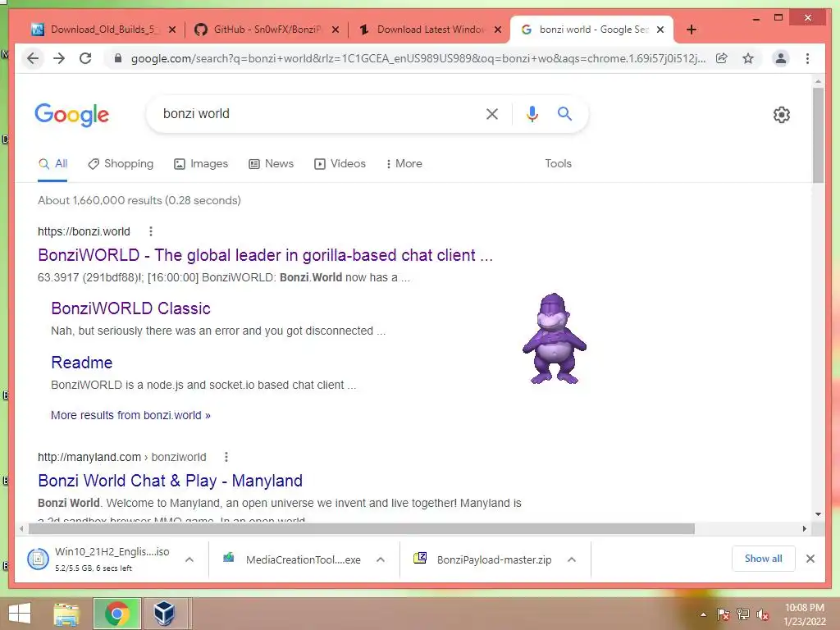Screen dimensions: 840x630
Task: Click About 1,660,000 results text
Action: coord(139,200)
